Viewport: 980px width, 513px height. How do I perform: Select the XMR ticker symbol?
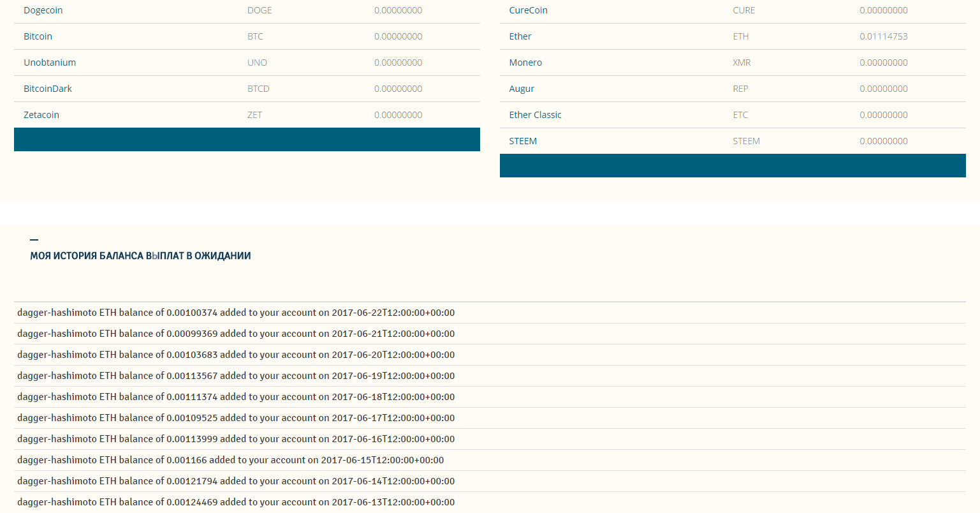click(x=742, y=63)
